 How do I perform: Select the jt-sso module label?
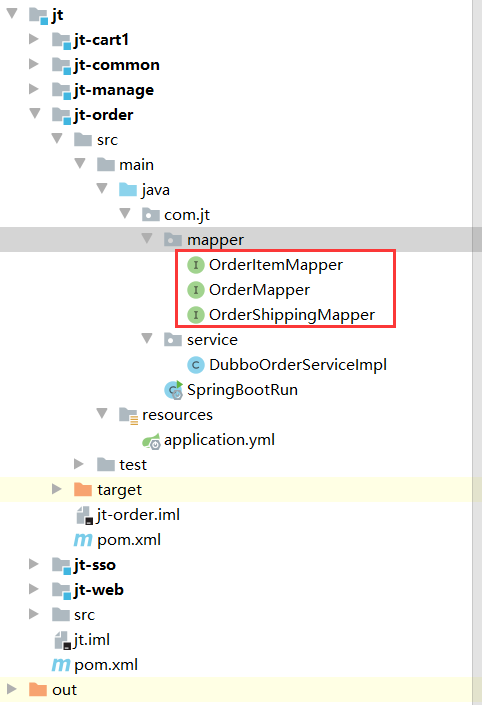[95, 565]
